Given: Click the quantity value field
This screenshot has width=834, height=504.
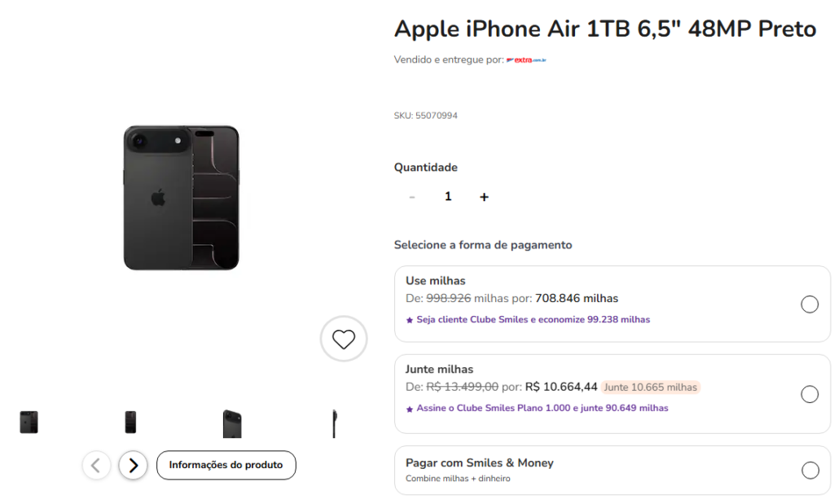Looking at the screenshot, I should [448, 197].
